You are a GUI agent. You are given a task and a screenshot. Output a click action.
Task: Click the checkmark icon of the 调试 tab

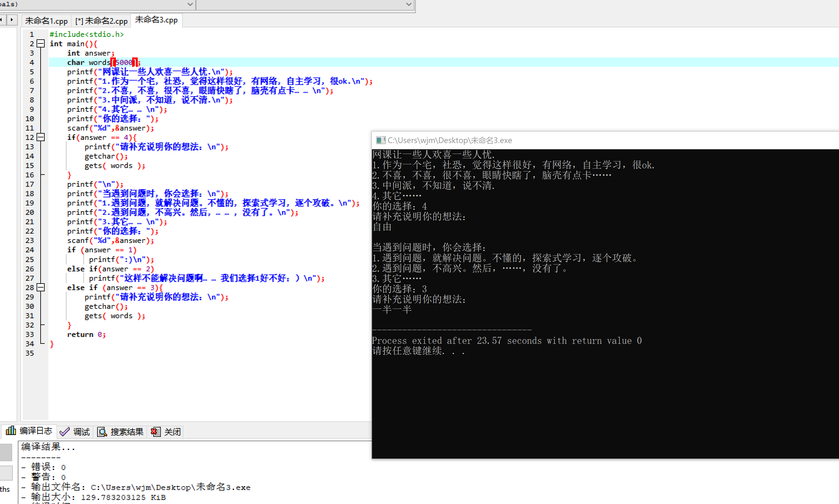coord(65,432)
